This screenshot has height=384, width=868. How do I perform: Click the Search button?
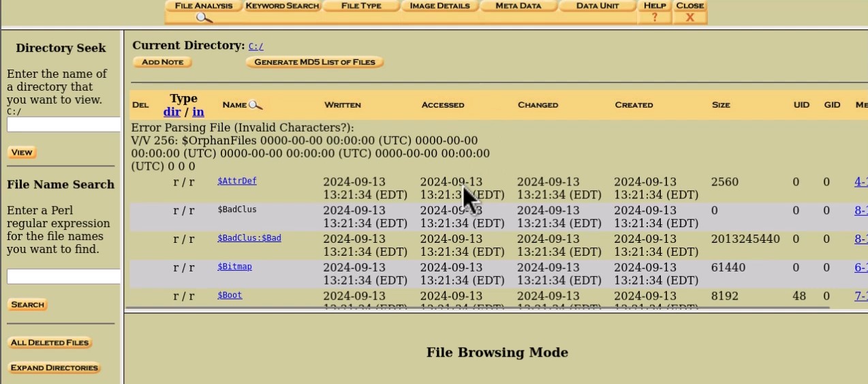[27, 304]
